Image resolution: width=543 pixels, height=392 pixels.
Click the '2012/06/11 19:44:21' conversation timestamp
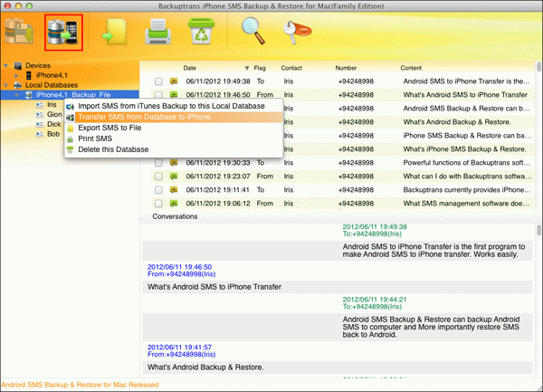(375, 300)
